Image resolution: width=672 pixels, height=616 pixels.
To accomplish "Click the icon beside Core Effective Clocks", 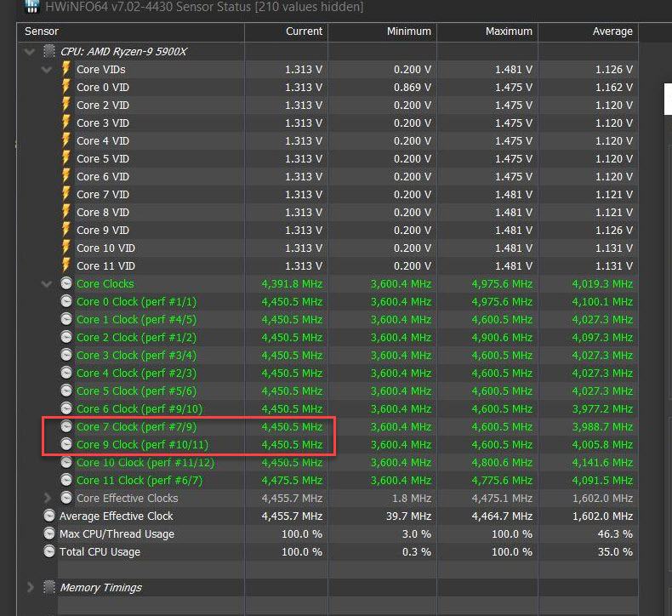I will [66, 498].
